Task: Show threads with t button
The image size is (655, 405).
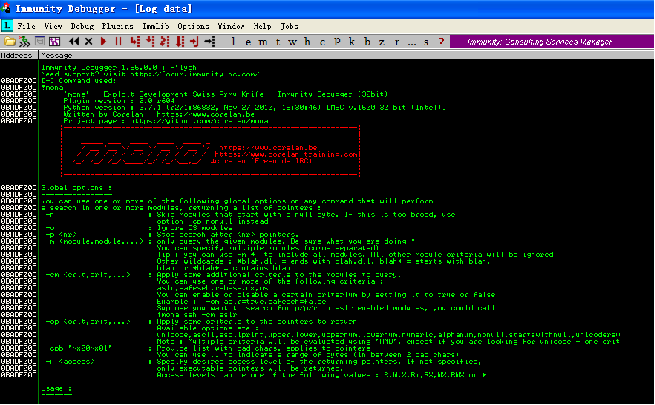Action: click(278, 41)
